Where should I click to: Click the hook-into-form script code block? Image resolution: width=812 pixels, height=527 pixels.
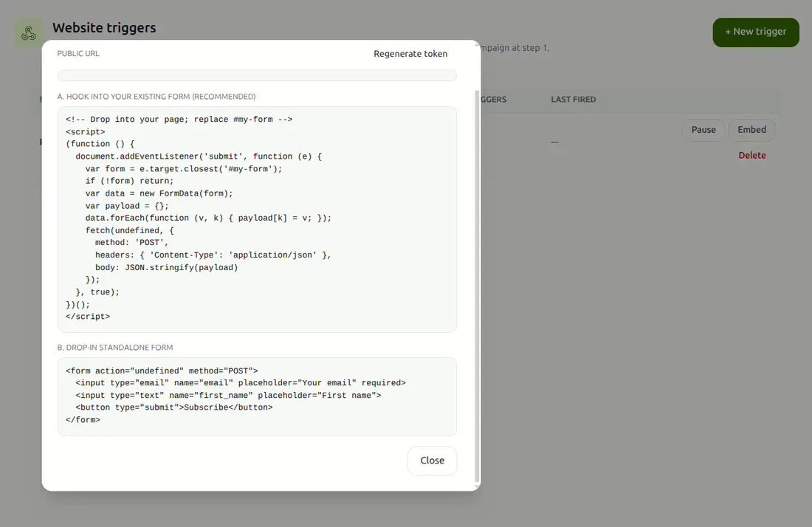(x=257, y=219)
